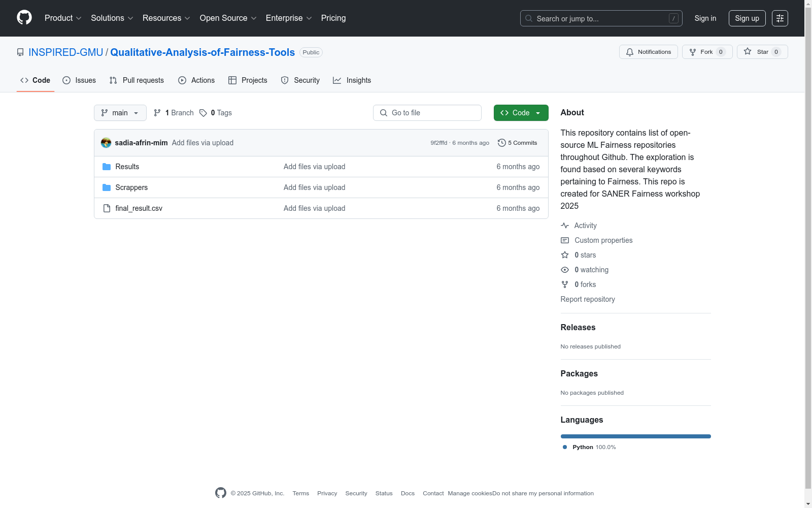
Task: Click Manage cookies in footer
Action: pyautogui.click(x=470, y=493)
